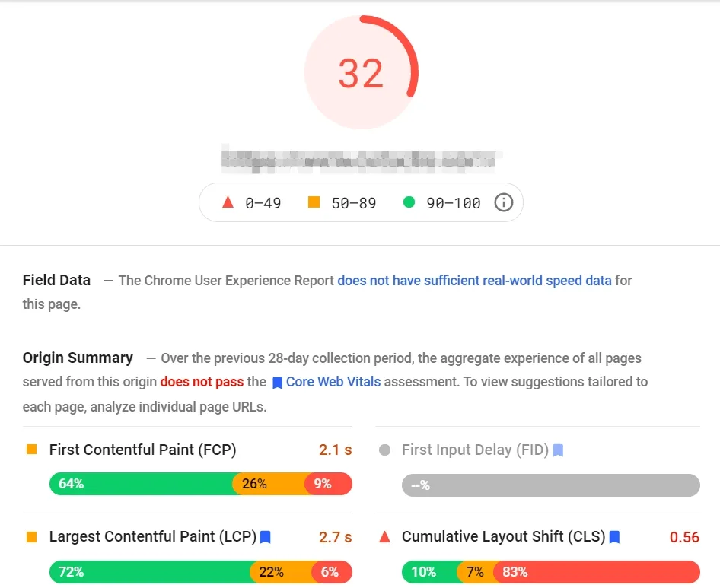Toggle the bookmark next to Largest Contentful Paint
This screenshot has width=720, height=588.
tap(264, 537)
